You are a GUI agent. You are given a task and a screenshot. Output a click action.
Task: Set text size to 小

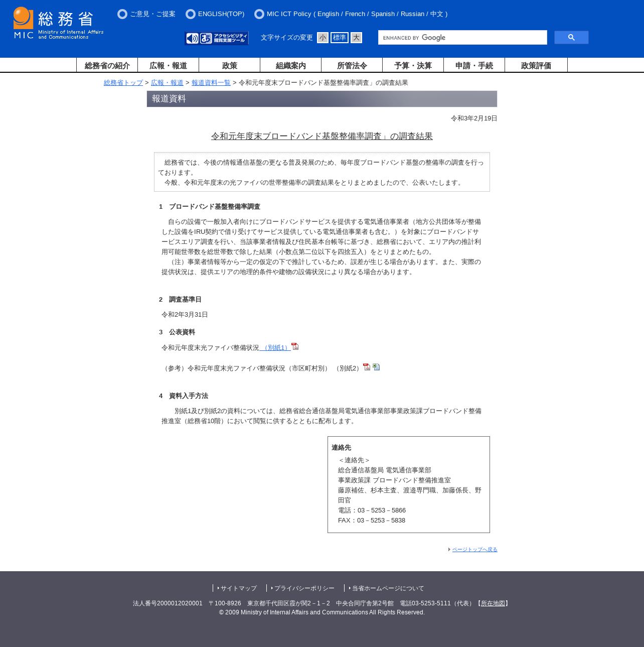point(323,38)
